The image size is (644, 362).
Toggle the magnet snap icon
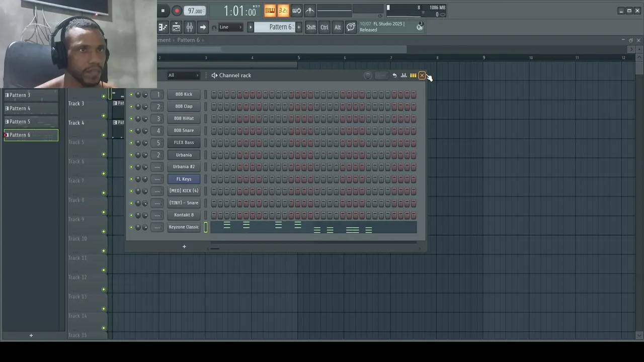tap(214, 28)
